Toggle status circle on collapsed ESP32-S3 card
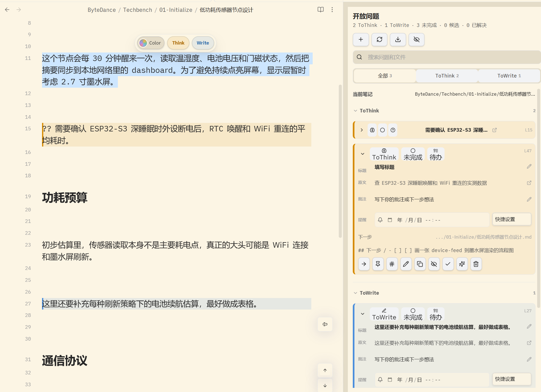The height and width of the screenshot is (392, 541). point(382,130)
